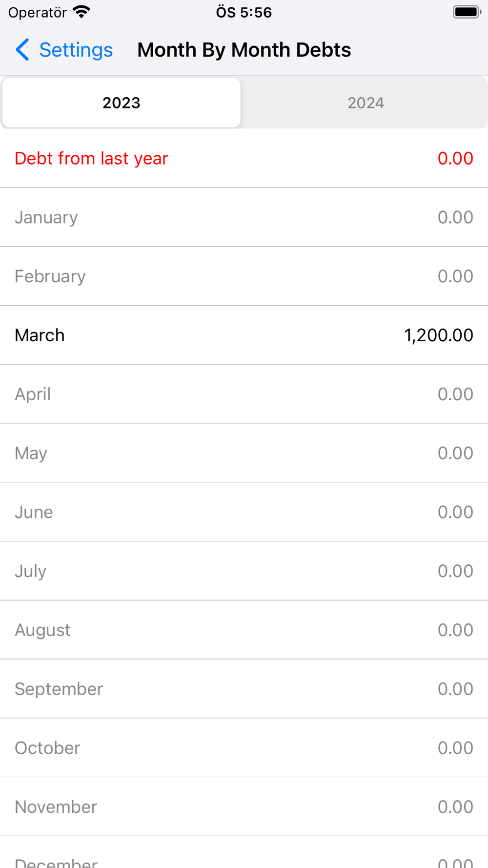Tap the Wi-Fi status icon

tap(81, 12)
